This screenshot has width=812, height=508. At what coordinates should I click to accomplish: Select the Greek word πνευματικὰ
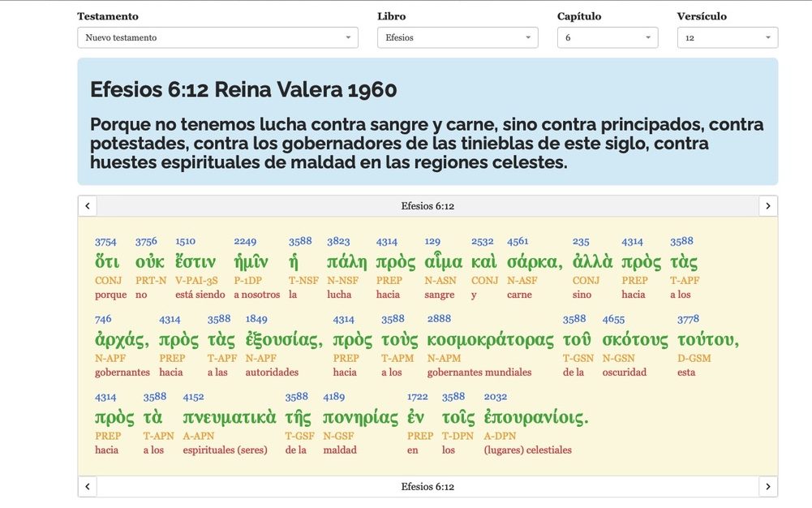click(x=230, y=418)
